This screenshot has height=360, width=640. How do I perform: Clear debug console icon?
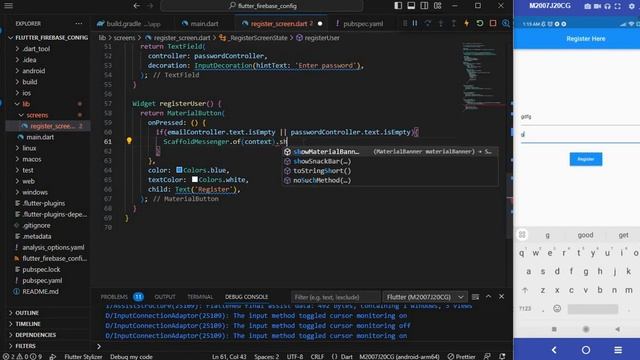[x=476, y=297]
